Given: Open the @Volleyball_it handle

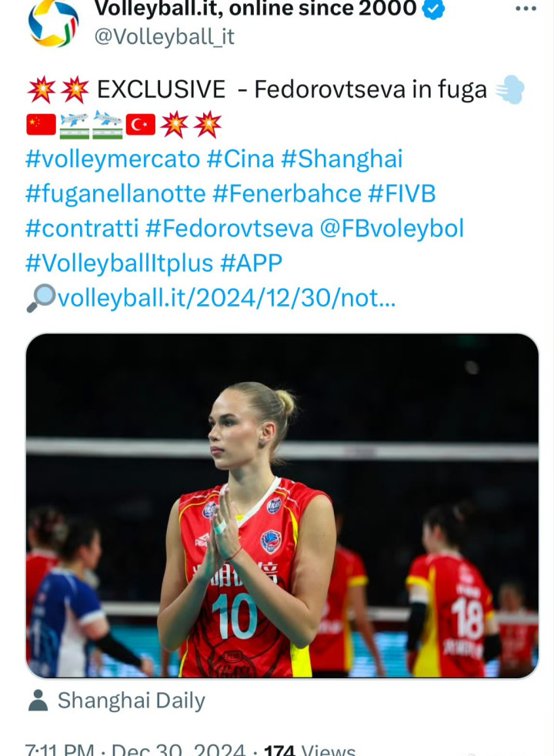Looking at the screenshot, I should 164,37.
